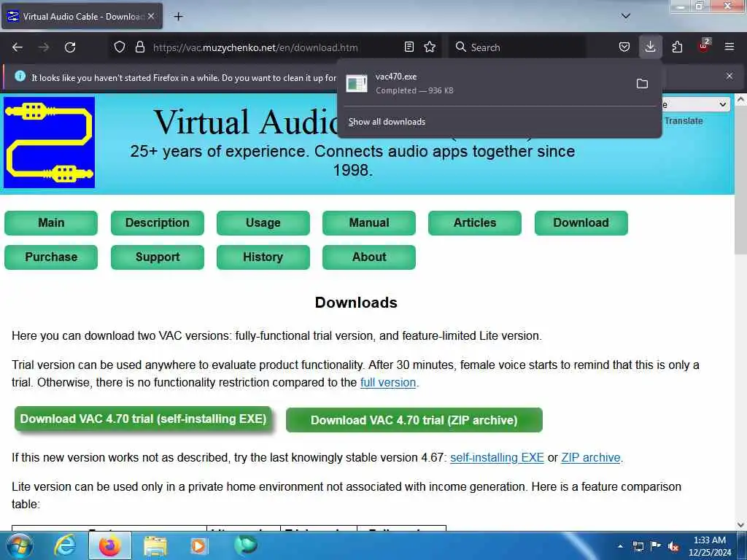Toggle Reader View icon in address bar
Screen dimensions: 747x560
click(x=409, y=47)
